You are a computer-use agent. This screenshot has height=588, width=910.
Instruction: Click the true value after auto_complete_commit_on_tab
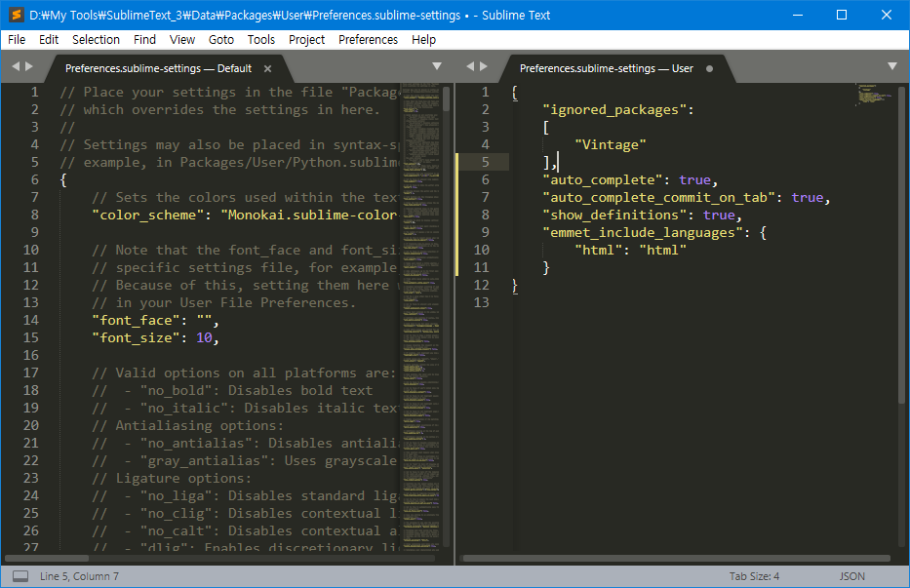tap(808, 197)
